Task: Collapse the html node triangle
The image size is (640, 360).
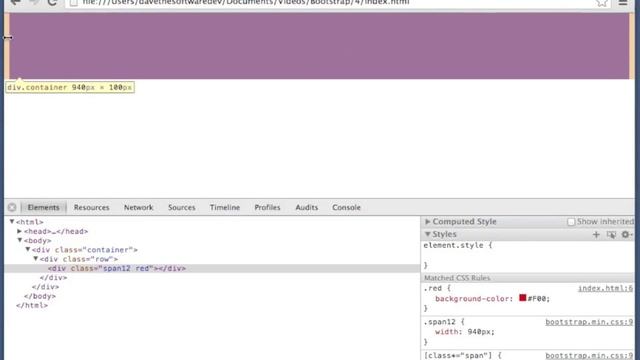Action: [x=12, y=222]
